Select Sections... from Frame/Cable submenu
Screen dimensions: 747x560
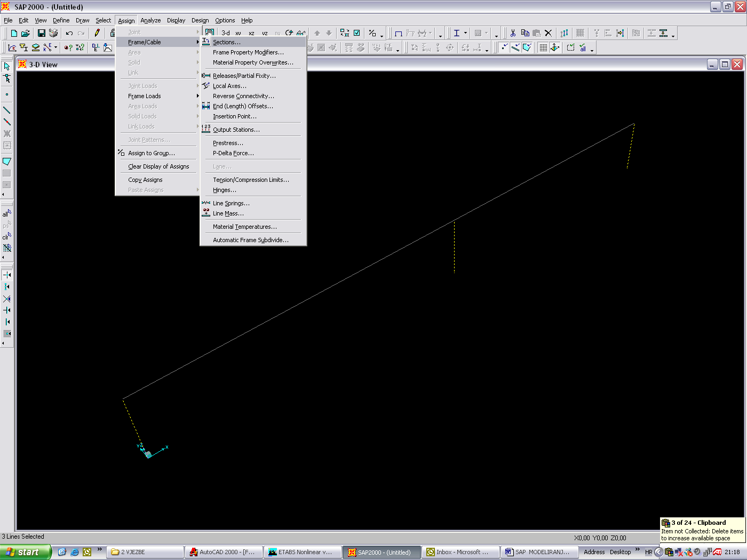click(253, 42)
